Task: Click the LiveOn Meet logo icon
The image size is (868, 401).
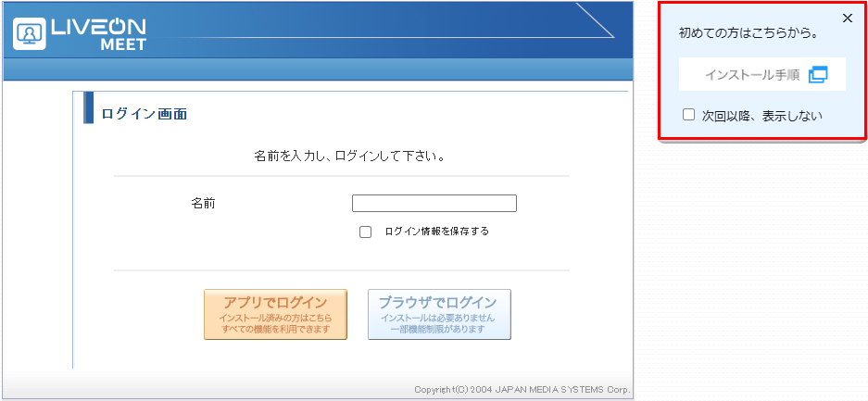Action: click(x=30, y=33)
